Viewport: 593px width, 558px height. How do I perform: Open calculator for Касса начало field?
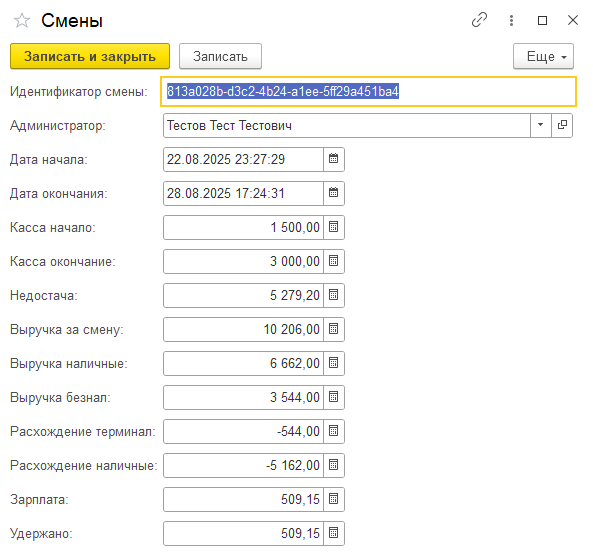point(334,227)
